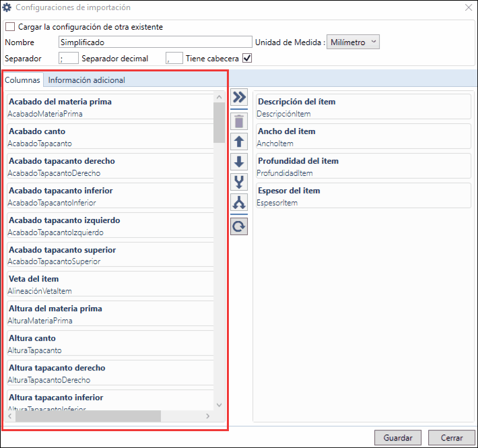This screenshot has height=448, width=478.
Task: Click the Nombre input field
Action: (155, 42)
